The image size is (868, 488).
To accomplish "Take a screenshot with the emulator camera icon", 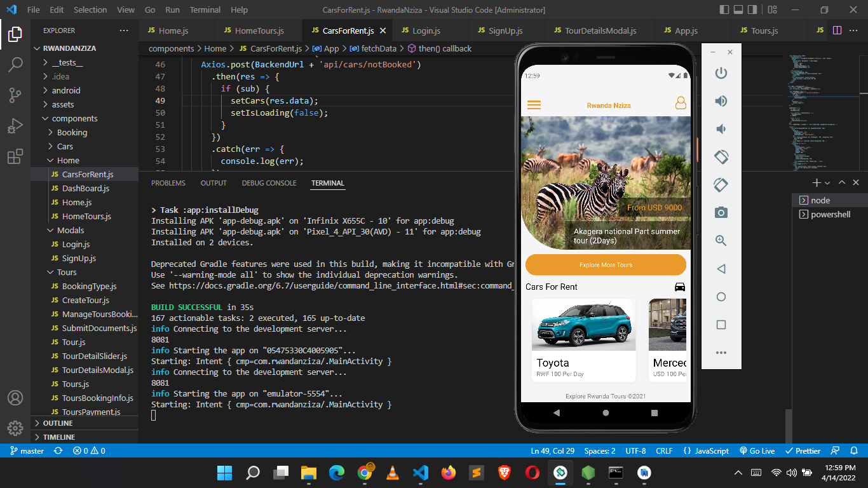I will coord(721,212).
